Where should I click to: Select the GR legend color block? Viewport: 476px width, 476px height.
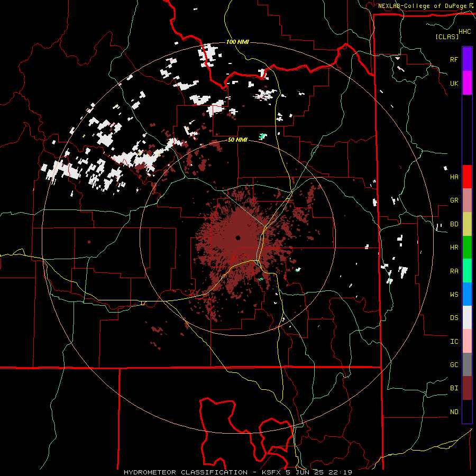click(467, 200)
